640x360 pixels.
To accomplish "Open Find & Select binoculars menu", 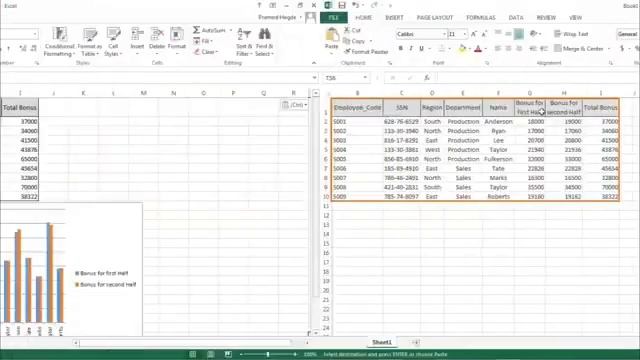I will [x=264, y=42].
